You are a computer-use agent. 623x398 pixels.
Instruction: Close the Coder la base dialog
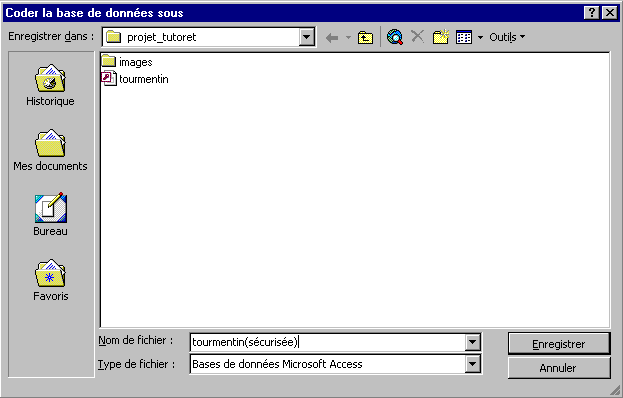(x=610, y=13)
